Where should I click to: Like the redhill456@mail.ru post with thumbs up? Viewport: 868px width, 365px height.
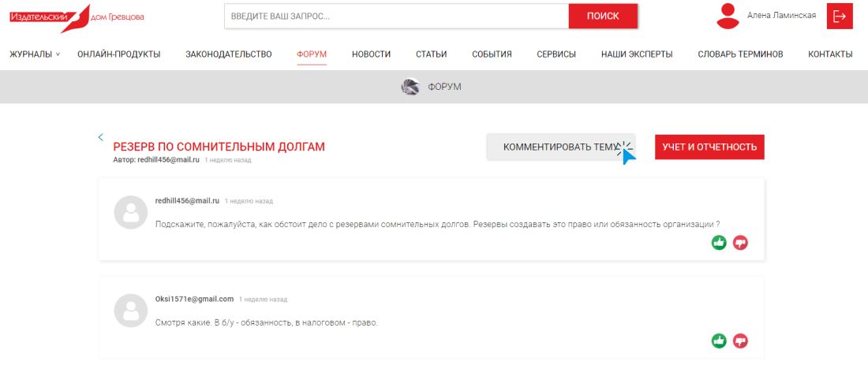(719, 243)
